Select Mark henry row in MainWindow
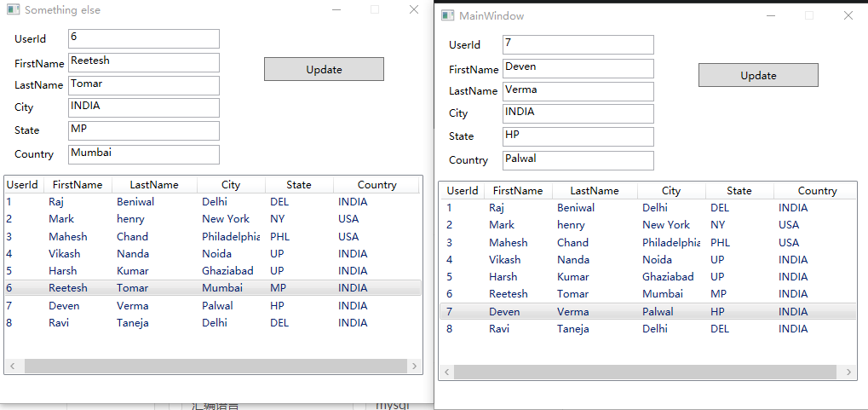 (647, 225)
